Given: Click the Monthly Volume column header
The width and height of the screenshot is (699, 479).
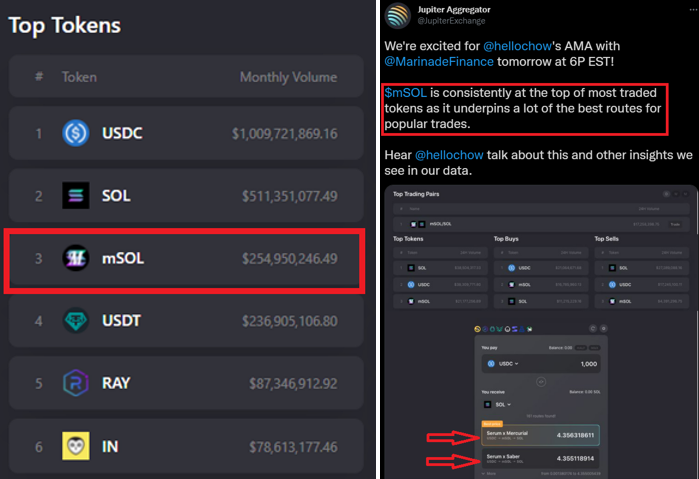Looking at the screenshot, I should pos(288,77).
